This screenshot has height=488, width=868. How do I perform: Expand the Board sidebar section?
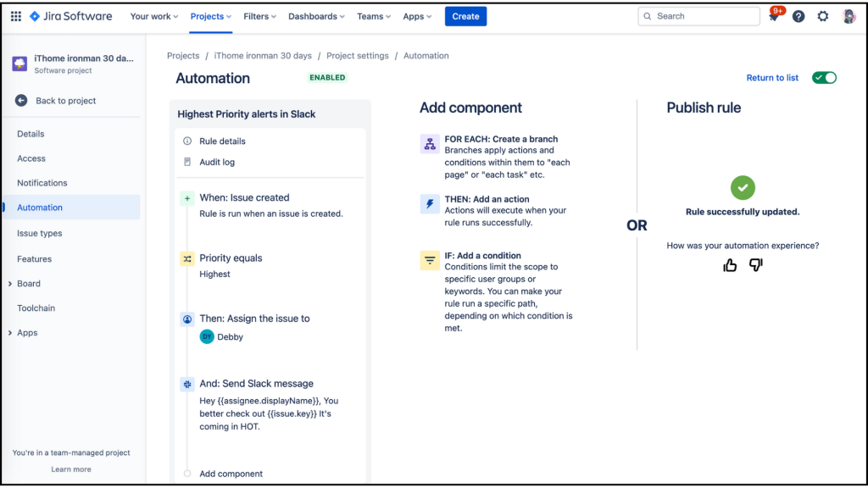tap(10, 284)
